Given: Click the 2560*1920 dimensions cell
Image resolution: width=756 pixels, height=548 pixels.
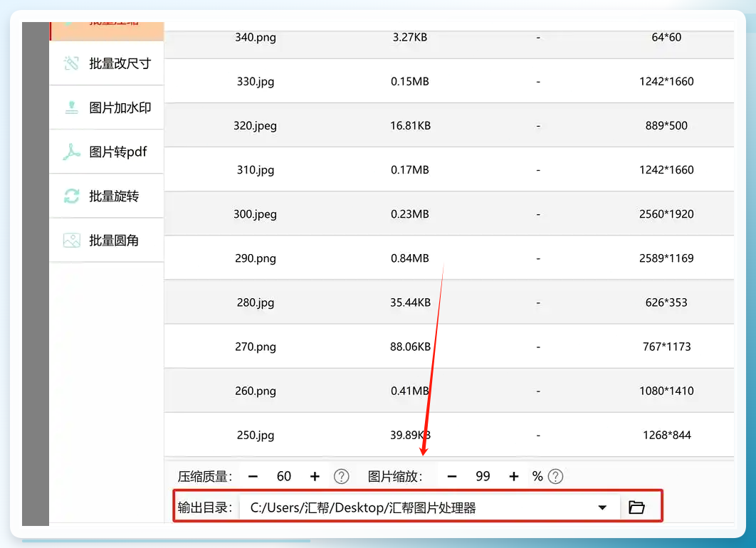Looking at the screenshot, I should [666, 214].
